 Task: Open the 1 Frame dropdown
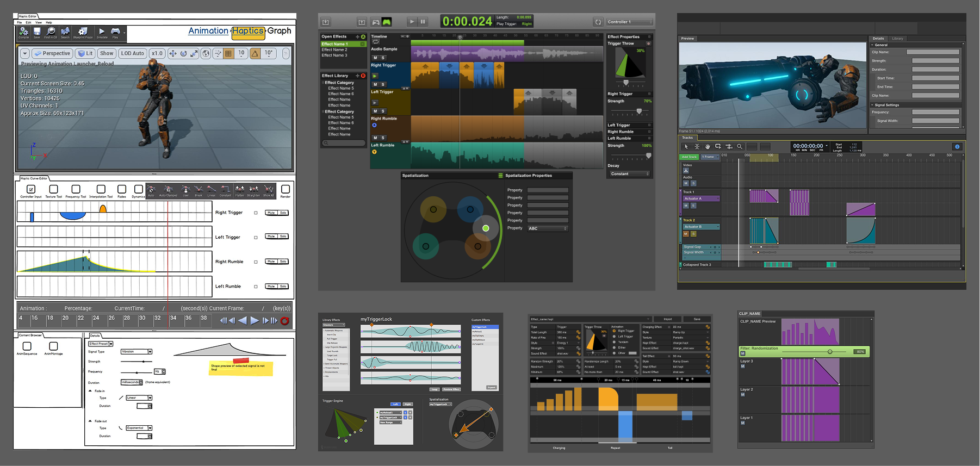710,157
